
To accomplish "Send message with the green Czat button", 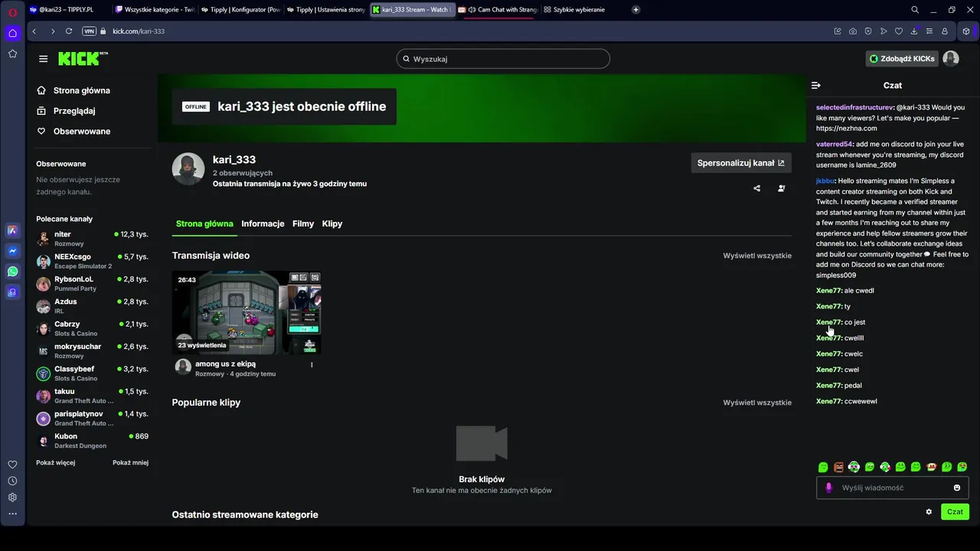I will [955, 512].
